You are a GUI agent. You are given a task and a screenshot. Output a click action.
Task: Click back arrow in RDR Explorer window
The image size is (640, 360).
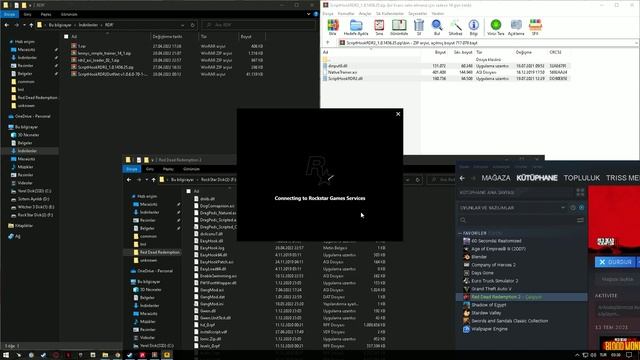[x=7, y=25]
